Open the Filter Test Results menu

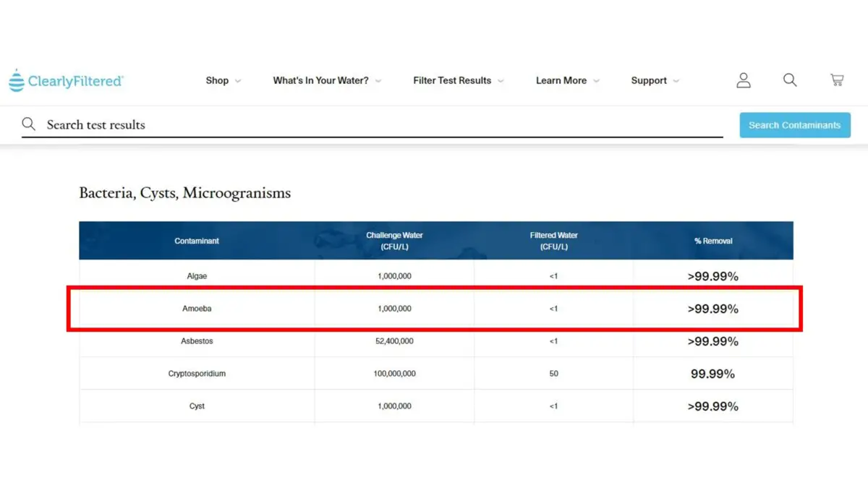pyautogui.click(x=452, y=80)
